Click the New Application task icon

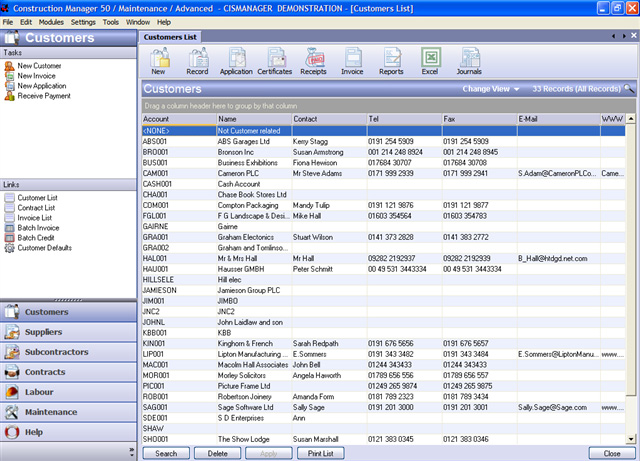[x=9, y=86]
